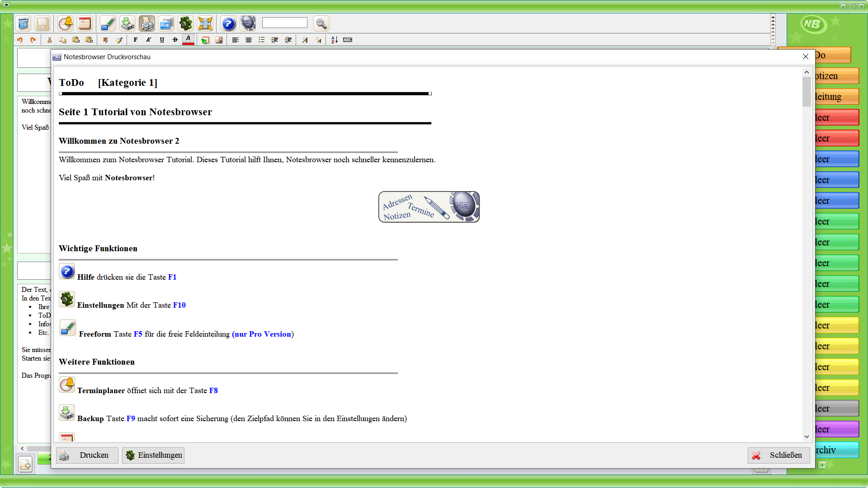Click the magnifier search icon
This screenshot has height=488, width=868.
tap(321, 23)
